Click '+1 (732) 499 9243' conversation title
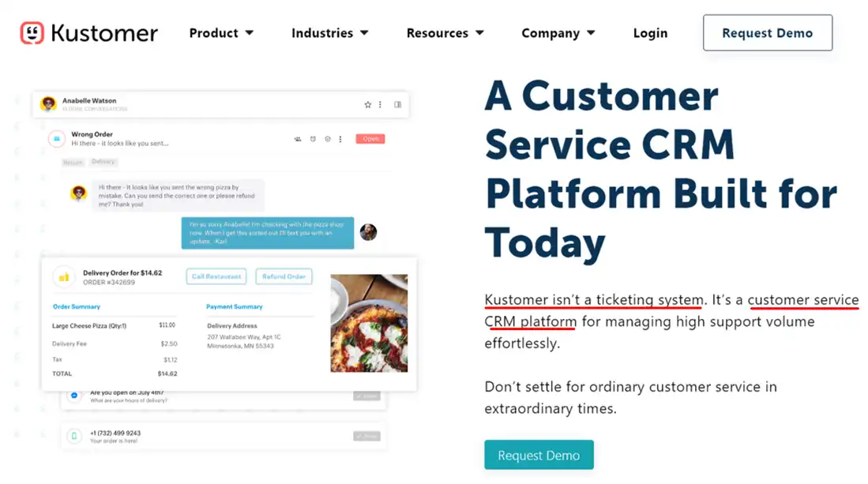 (115, 433)
